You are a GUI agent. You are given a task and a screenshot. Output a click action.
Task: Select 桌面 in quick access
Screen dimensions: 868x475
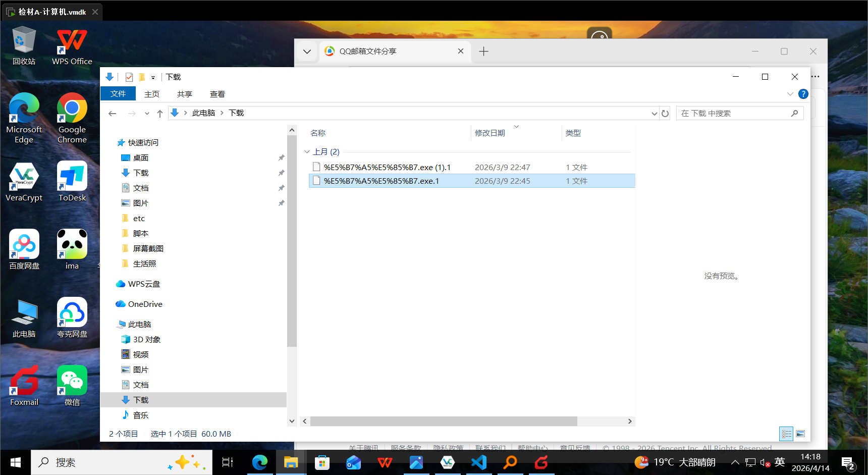141,158
